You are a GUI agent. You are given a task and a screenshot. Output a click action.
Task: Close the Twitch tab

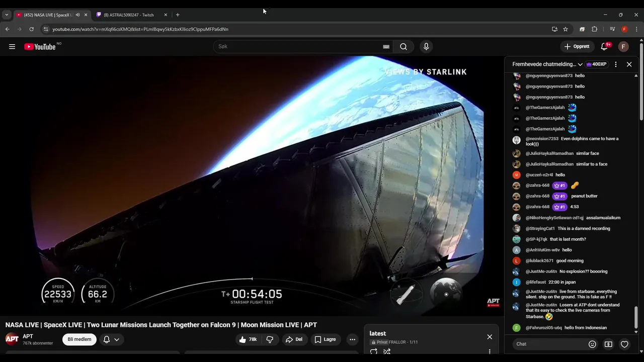(x=166, y=15)
